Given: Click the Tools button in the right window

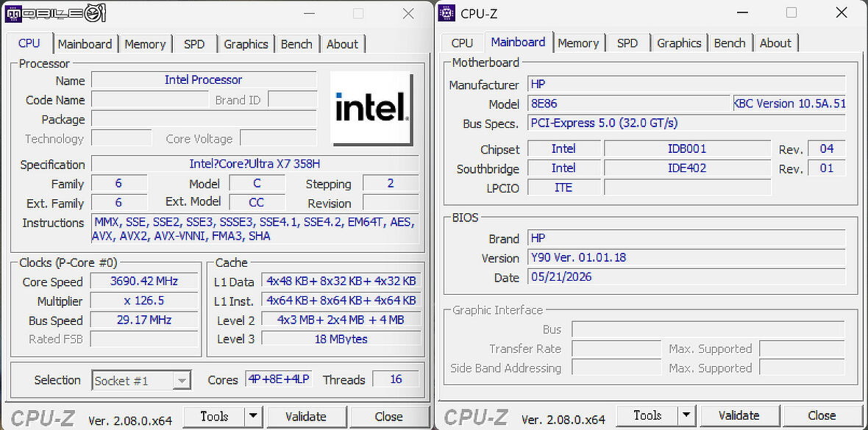Looking at the screenshot, I should [x=647, y=415].
